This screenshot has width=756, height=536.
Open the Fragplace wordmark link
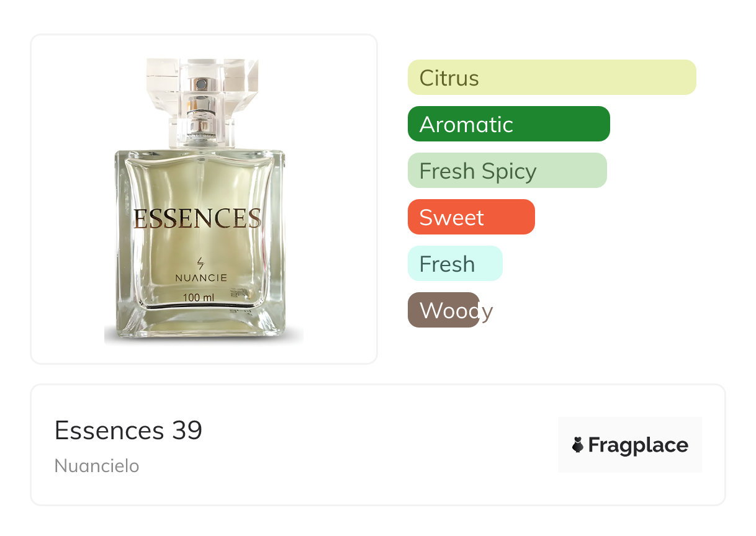pyautogui.click(x=638, y=445)
